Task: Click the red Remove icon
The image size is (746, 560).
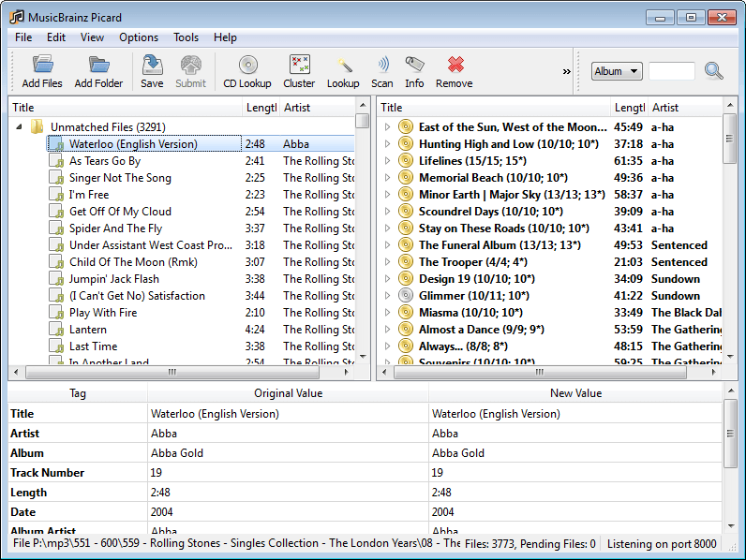Action: (x=455, y=65)
